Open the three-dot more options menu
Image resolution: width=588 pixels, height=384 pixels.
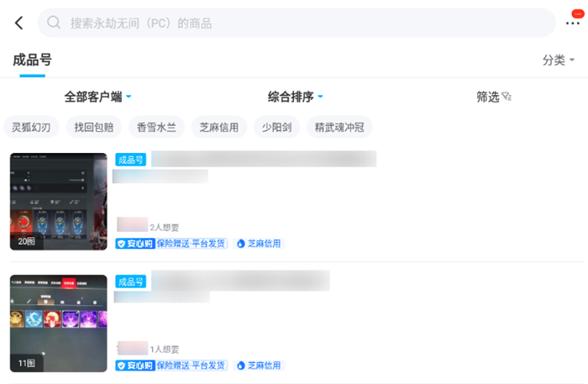(x=573, y=23)
